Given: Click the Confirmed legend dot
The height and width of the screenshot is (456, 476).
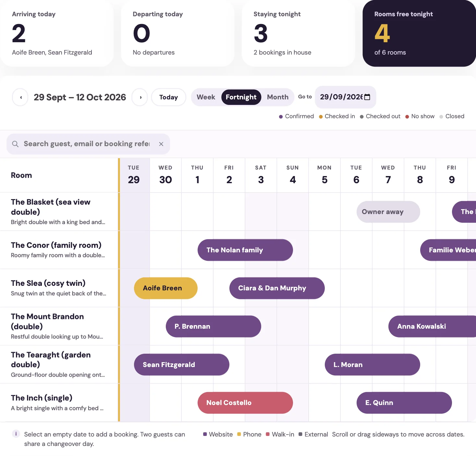Looking at the screenshot, I should [x=281, y=117].
